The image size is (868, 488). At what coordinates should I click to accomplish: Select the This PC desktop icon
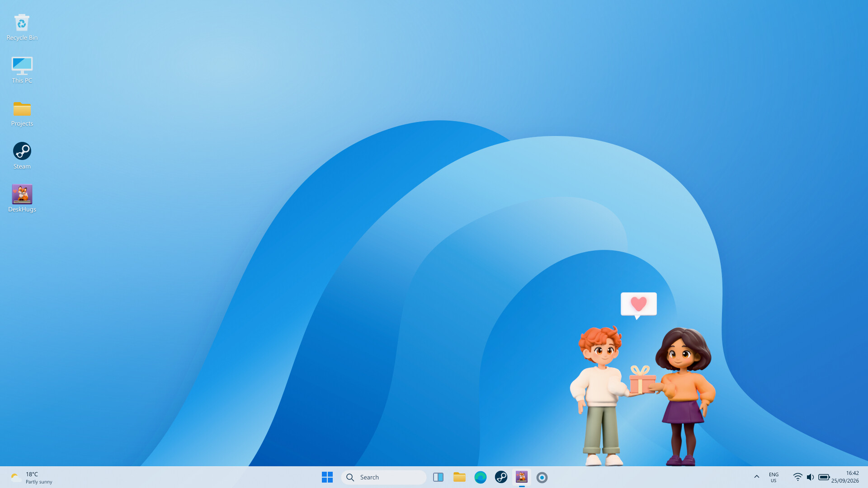pyautogui.click(x=22, y=70)
